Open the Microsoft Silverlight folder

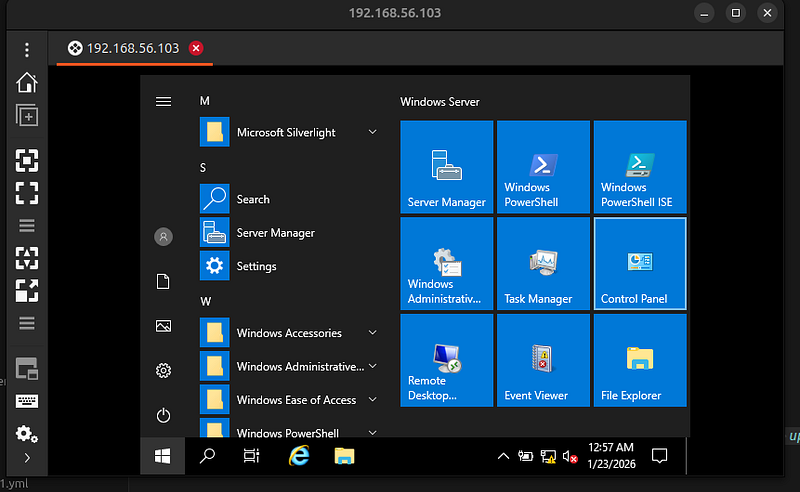(x=291, y=132)
